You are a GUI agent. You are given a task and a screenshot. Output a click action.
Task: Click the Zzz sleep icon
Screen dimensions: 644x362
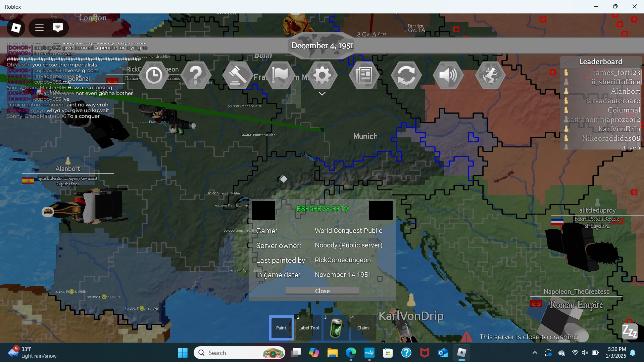click(630, 332)
